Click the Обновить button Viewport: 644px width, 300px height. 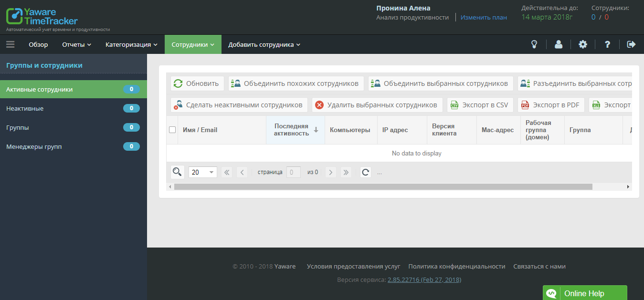click(x=197, y=83)
